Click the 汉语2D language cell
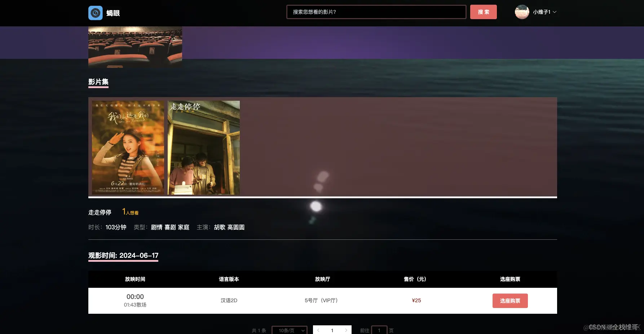 (229, 300)
